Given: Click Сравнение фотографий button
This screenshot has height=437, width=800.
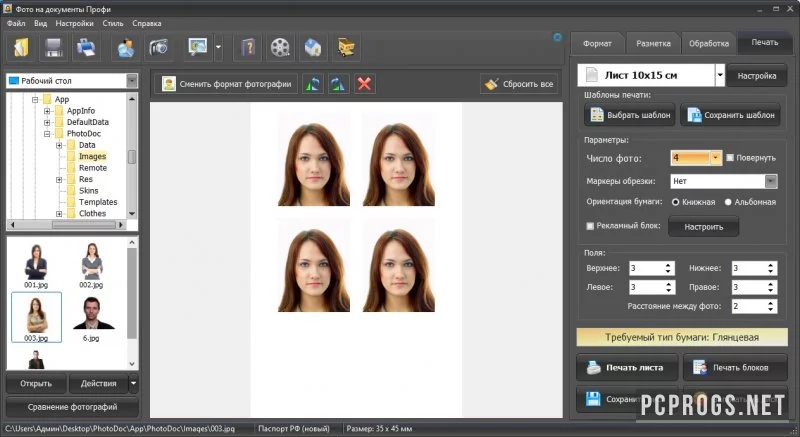Looking at the screenshot, I should [72, 407].
